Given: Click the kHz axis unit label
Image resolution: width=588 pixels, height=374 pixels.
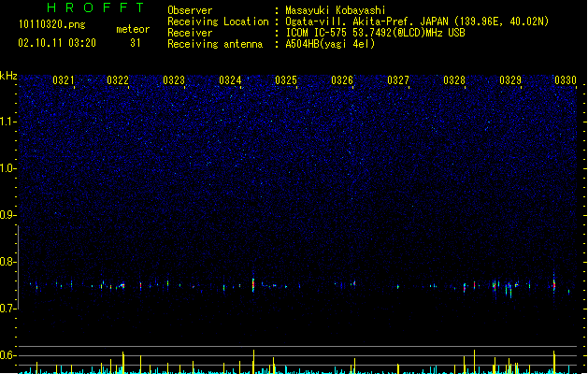Looking at the screenshot, I should [x=8, y=76].
